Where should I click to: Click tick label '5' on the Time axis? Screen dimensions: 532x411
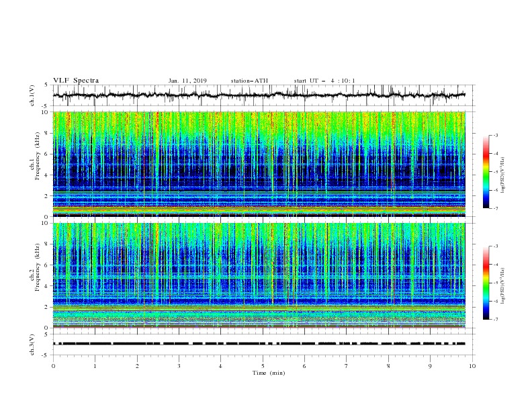(263, 366)
